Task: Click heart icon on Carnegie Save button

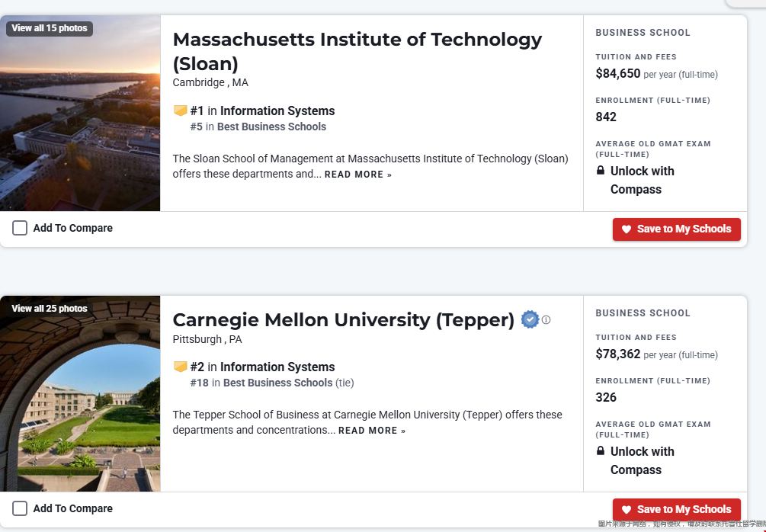Action: point(627,510)
